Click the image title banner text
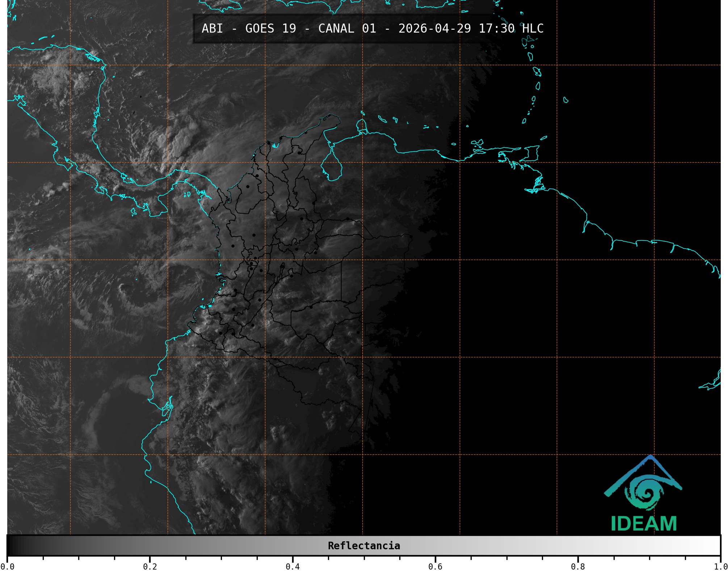The width and height of the screenshot is (728, 571). pyautogui.click(x=372, y=29)
